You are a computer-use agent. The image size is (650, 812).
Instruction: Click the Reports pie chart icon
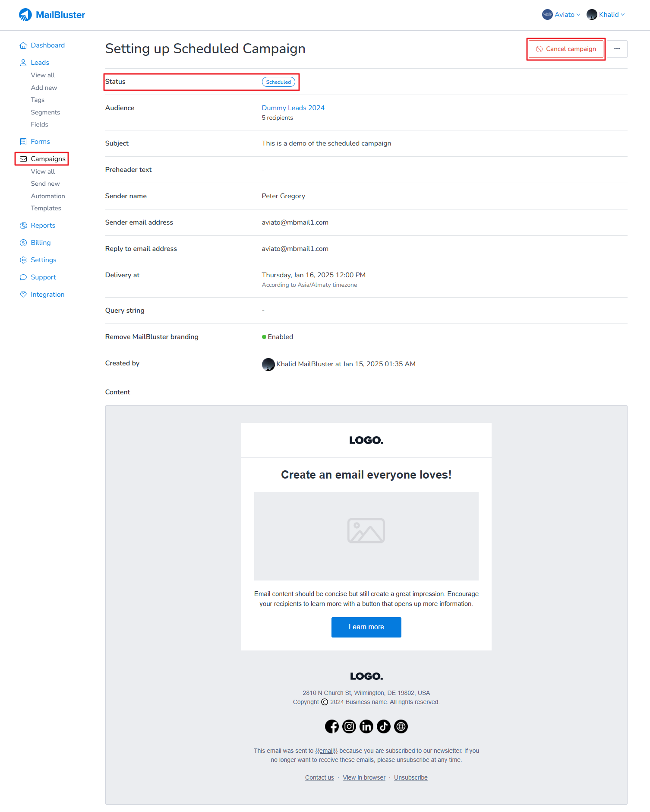[23, 225]
